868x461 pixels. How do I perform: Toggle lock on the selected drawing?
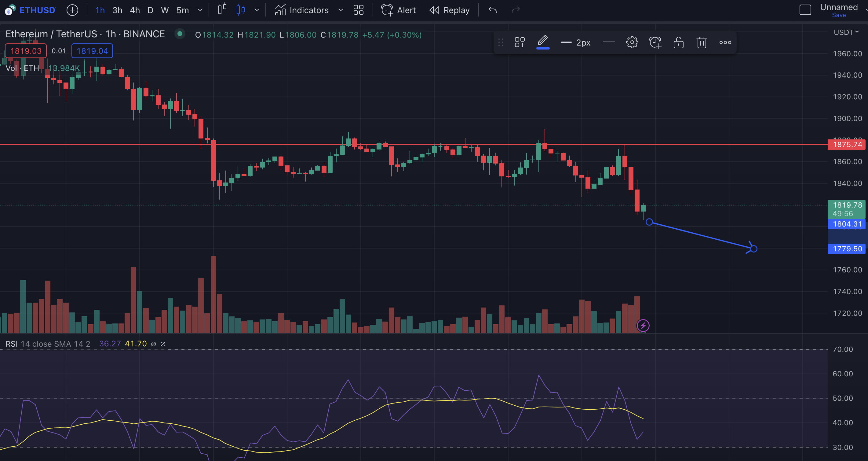click(x=678, y=42)
